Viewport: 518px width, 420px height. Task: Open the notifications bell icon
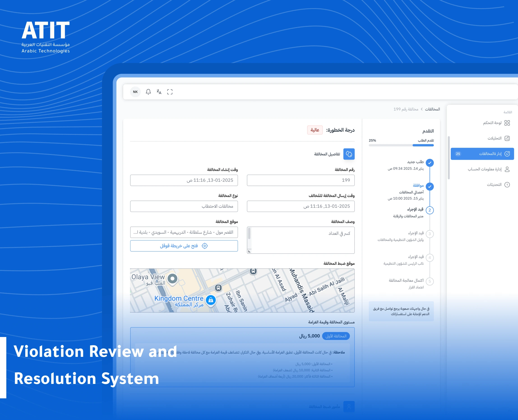(x=148, y=92)
